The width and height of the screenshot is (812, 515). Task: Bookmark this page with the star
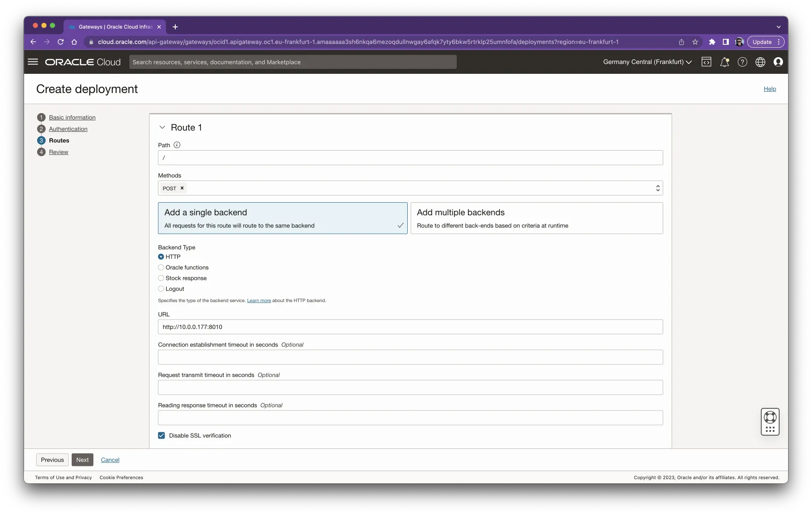pyautogui.click(x=695, y=42)
